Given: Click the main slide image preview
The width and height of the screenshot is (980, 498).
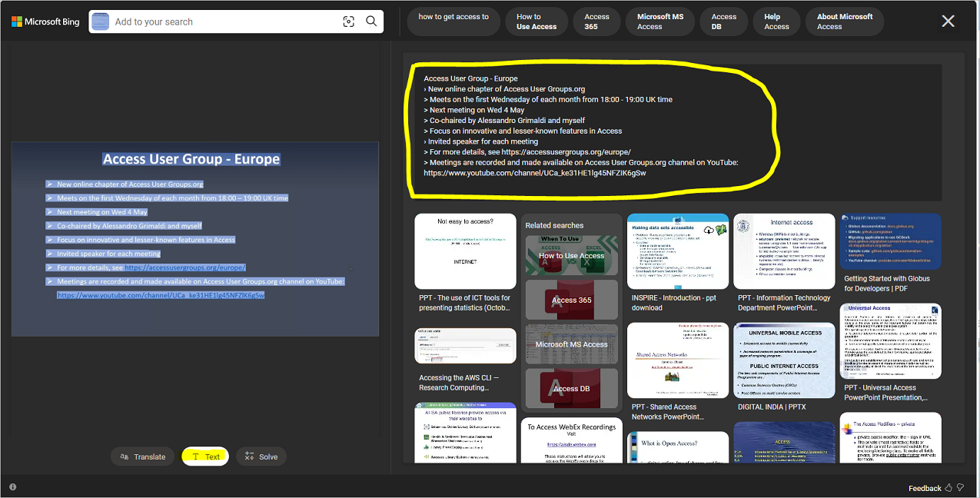Looking at the screenshot, I should tap(195, 238).
